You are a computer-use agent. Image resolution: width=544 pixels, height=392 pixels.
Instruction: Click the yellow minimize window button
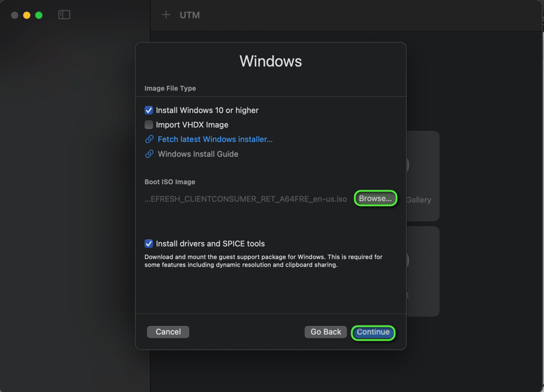coord(27,15)
